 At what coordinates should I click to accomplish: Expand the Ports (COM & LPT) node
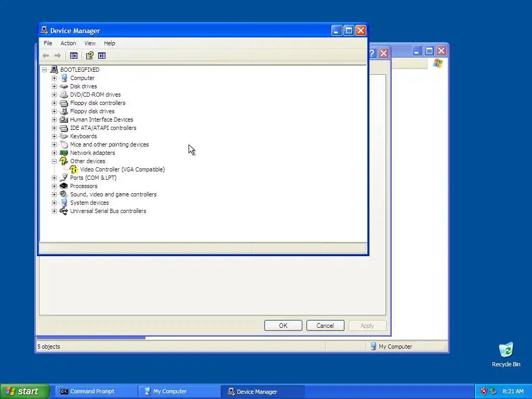(54, 178)
